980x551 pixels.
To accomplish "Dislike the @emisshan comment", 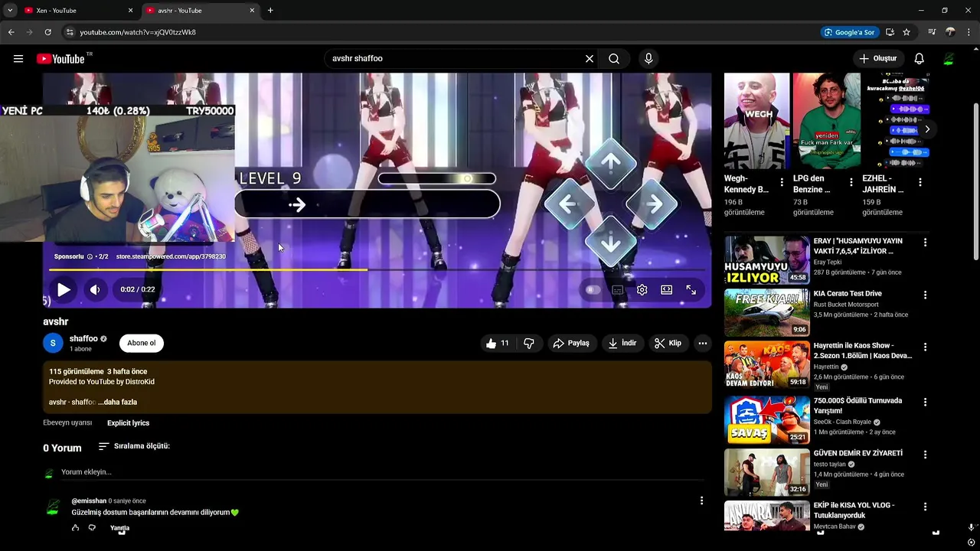I will pyautogui.click(x=92, y=528).
